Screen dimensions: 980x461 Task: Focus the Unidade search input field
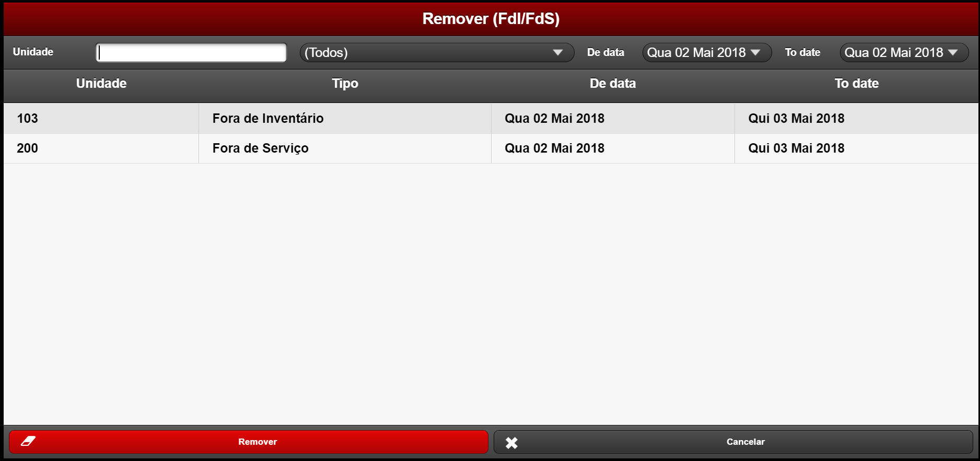pos(191,53)
